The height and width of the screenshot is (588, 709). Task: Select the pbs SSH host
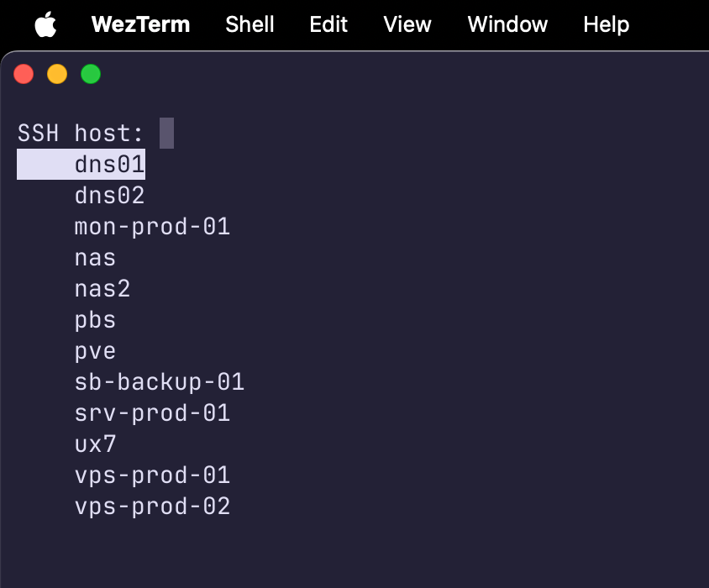coord(95,319)
